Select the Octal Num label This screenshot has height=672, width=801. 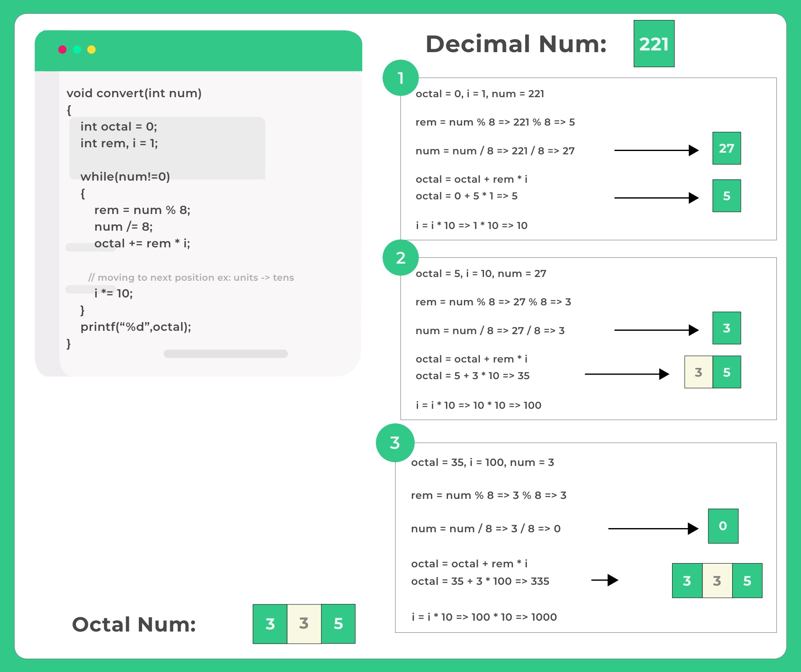click(134, 624)
